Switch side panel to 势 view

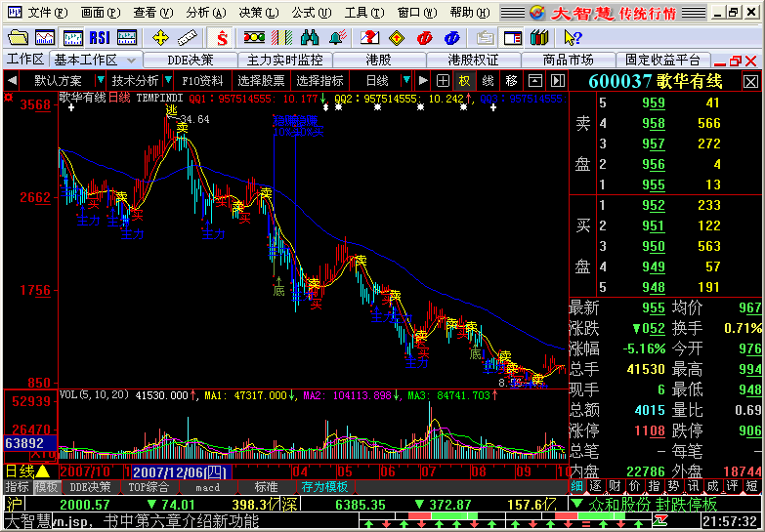674,486
